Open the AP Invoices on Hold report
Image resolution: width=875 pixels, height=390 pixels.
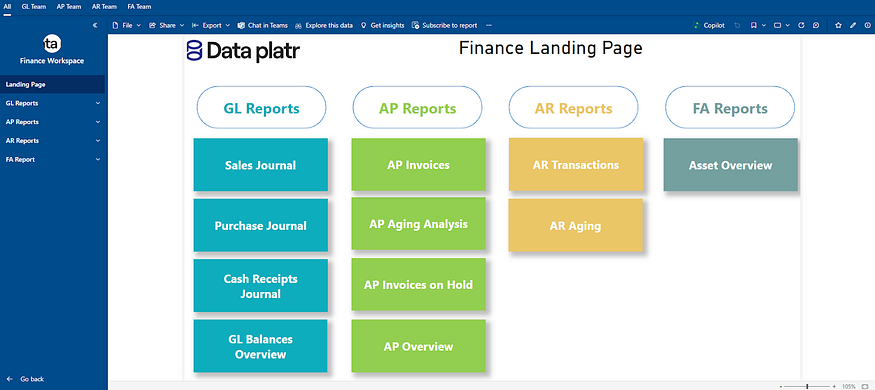pyautogui.click(x=419, y=285)
